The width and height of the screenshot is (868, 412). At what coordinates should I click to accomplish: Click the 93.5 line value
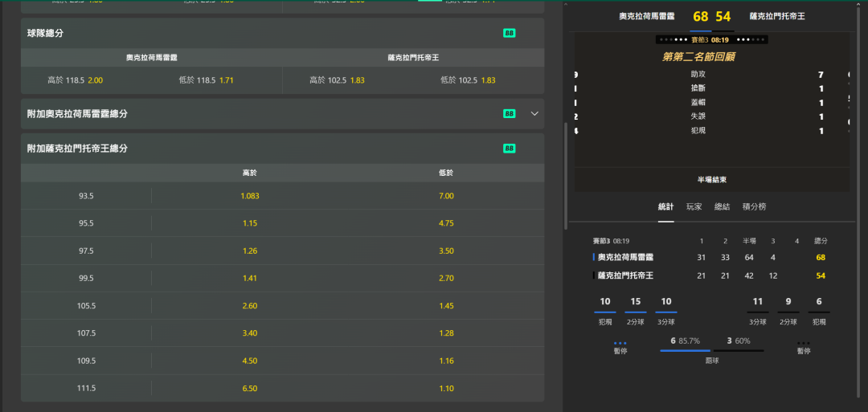(x=86, y=196)
